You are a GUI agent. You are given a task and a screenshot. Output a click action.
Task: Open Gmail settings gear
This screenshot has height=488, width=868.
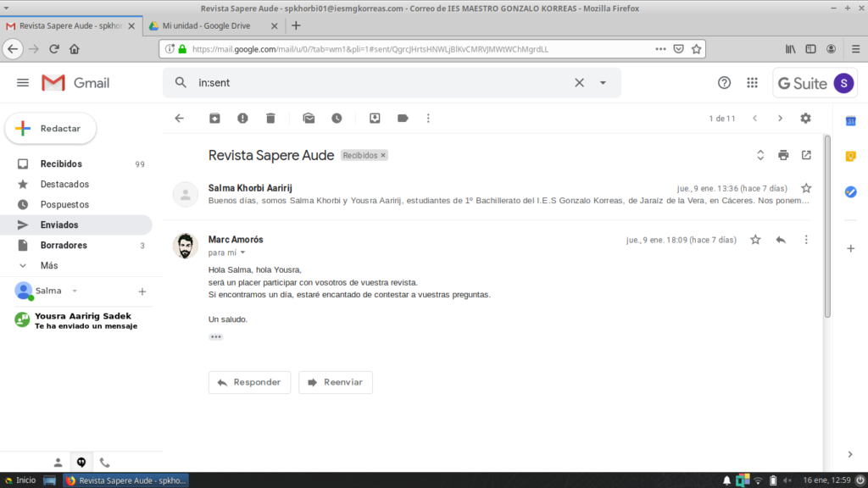[x=805, y=119]
